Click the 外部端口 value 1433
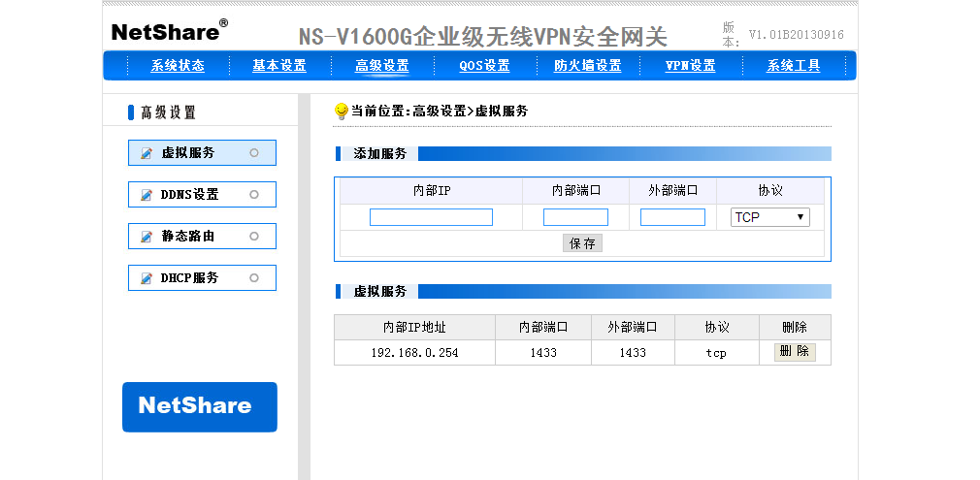The width and height of the screenshot is (980, 480). (633, 353)
